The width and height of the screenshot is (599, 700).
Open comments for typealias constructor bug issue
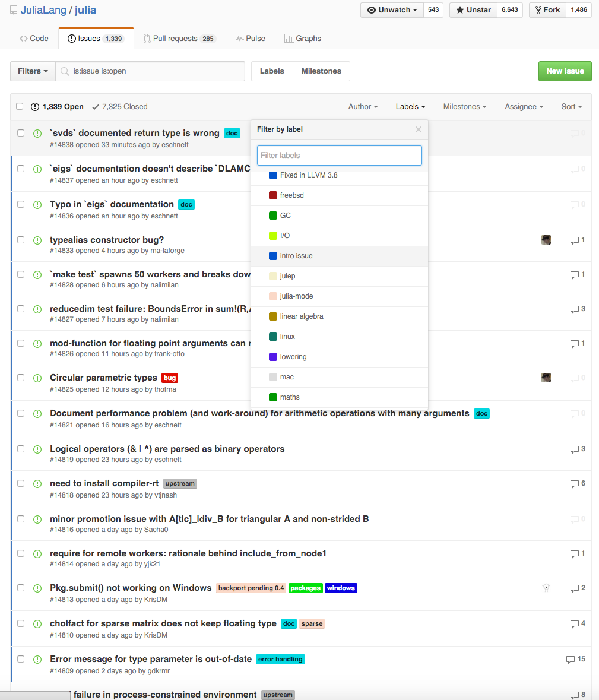point(578,240)
